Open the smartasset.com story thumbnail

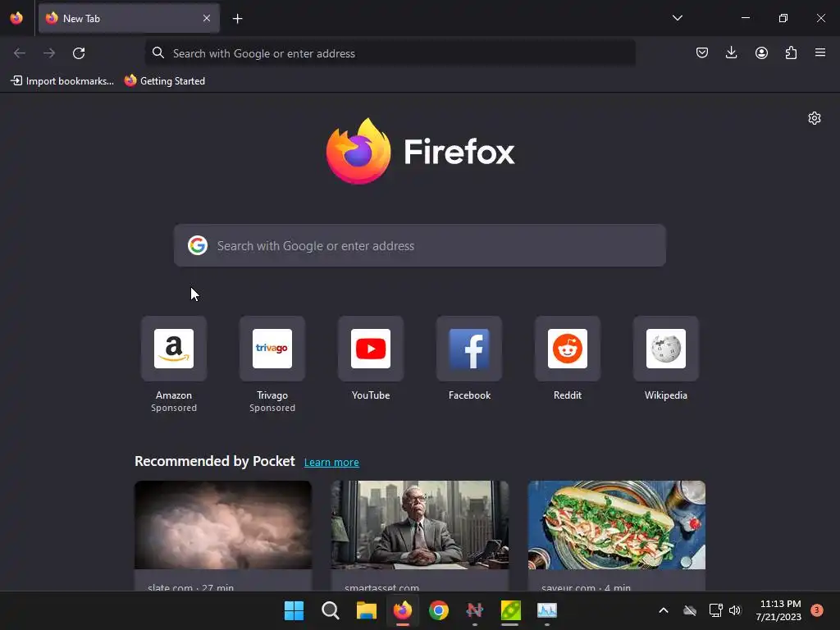coord(420,525)
